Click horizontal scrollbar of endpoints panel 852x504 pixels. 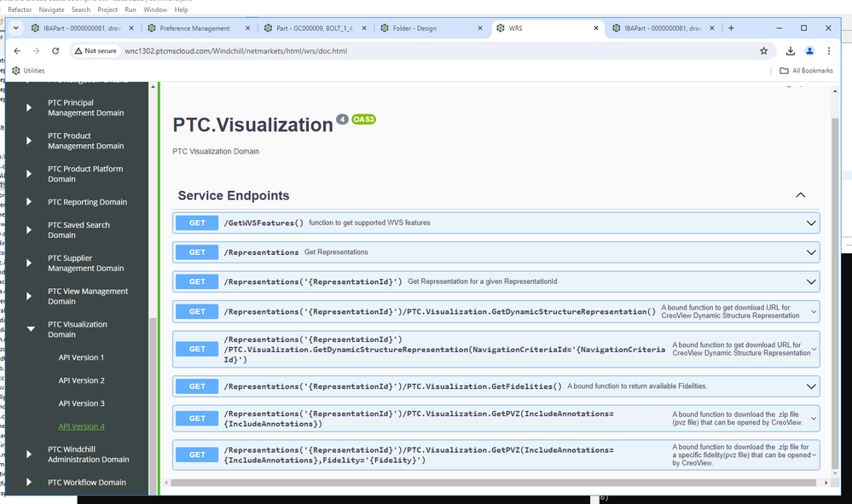coord(493,483)
